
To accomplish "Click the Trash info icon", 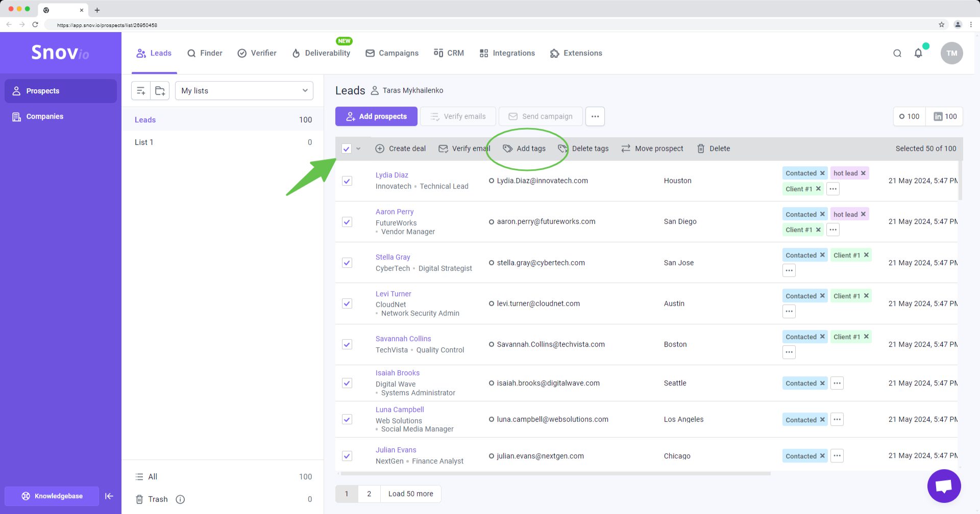I will click(180, 499).
